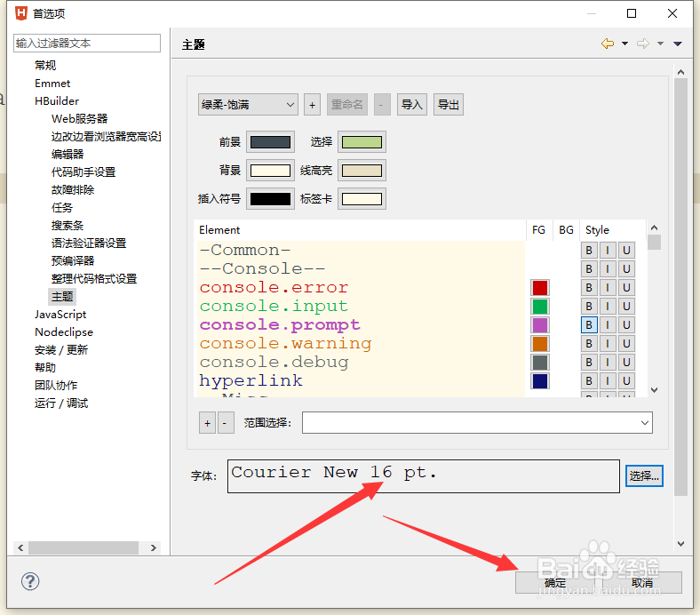This screenshot has height=615, width=700.
Task: Toggle bold for console.input
Action: [589, 307]
